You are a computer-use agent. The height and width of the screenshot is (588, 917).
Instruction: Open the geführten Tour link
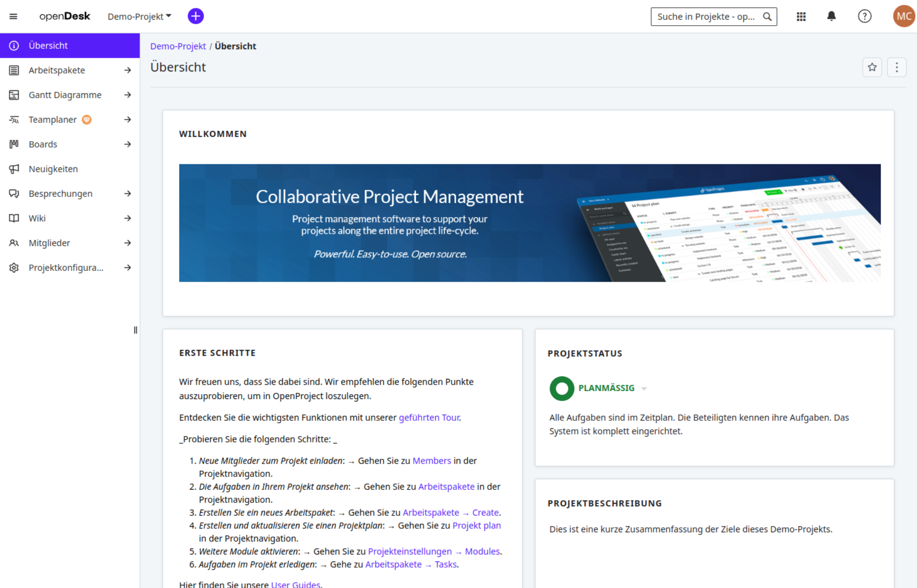tap(429, 417)
